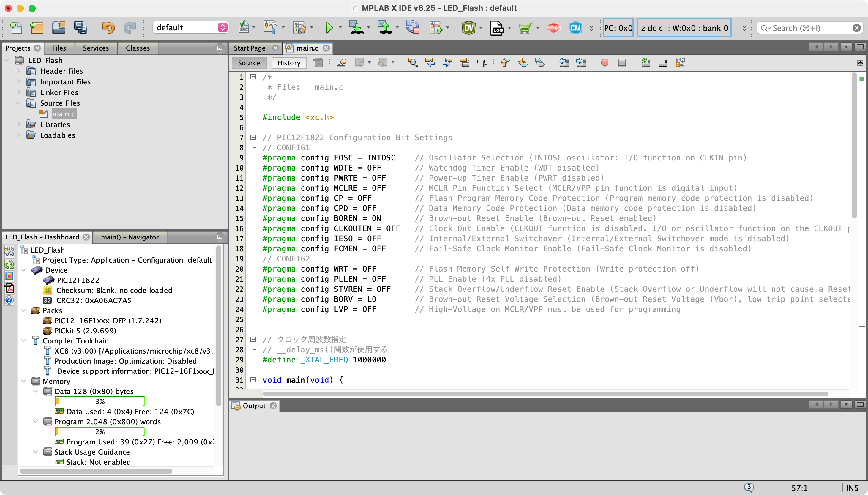This screenshot has height=495, width=868.
Task: Expand the Important Files folder
Action: coord(19,82)
